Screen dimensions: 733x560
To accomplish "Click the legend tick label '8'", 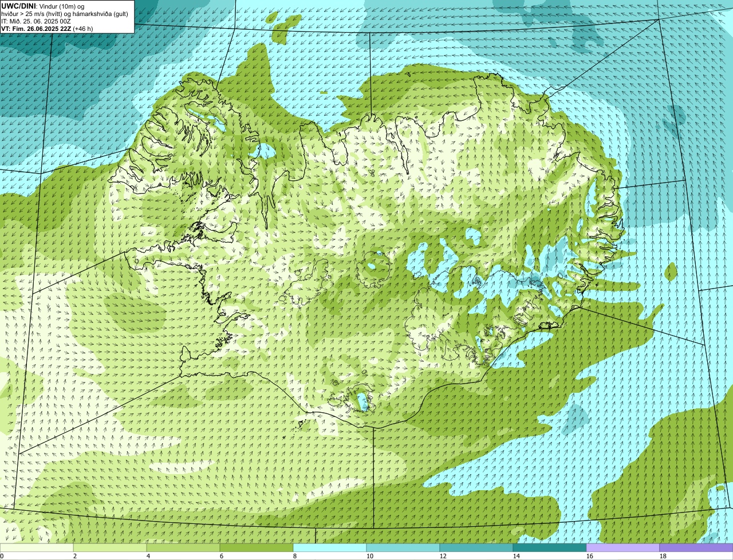I will 295,556.
